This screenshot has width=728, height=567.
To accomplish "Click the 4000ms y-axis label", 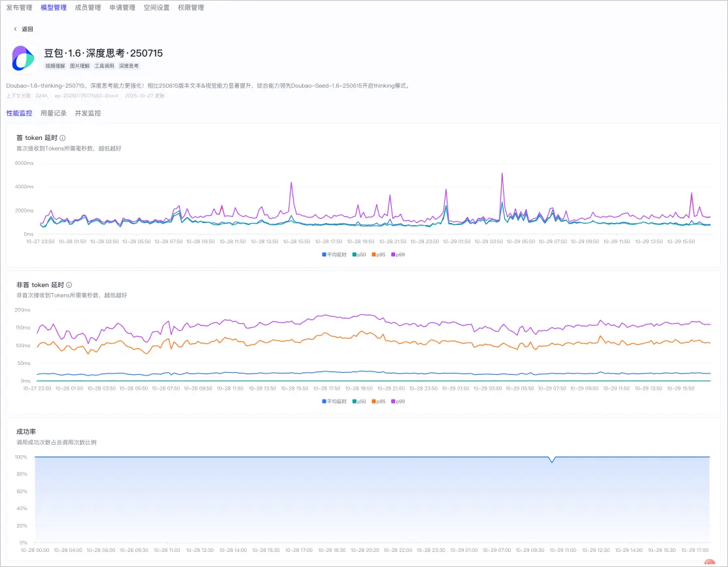I will [x=24, y=186].
